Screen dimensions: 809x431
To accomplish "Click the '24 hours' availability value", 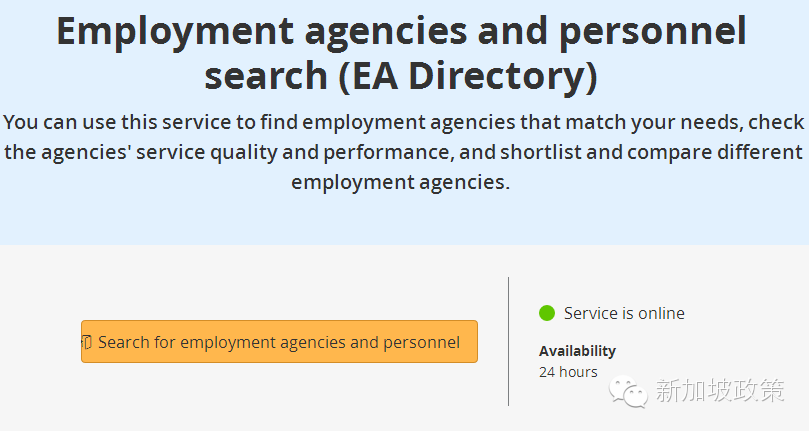I will pos(568,372).
